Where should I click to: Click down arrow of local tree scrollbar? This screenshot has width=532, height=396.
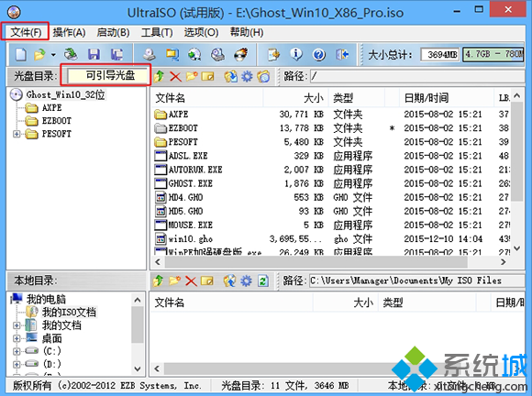tap(138, 368)
